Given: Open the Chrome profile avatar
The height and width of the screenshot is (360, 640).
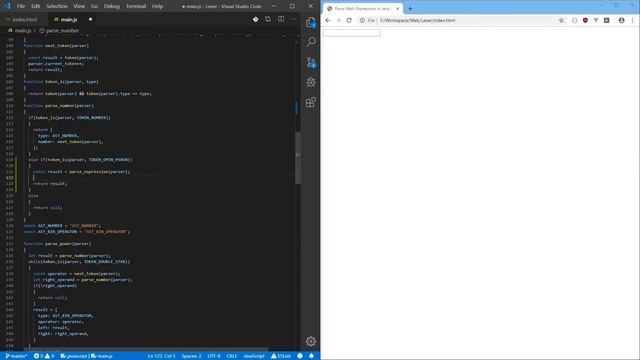Looking at the screenshot, I should (621, 20).
